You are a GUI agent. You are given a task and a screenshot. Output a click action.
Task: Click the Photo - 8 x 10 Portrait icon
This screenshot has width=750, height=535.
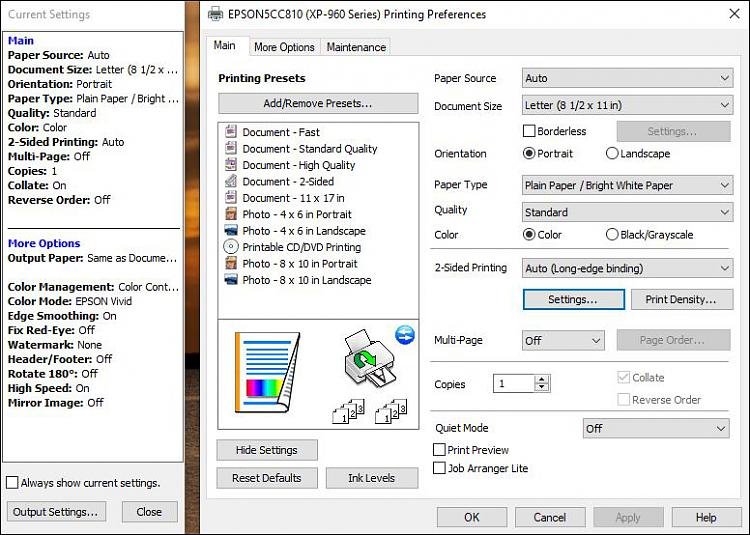[x=231, y=263]
